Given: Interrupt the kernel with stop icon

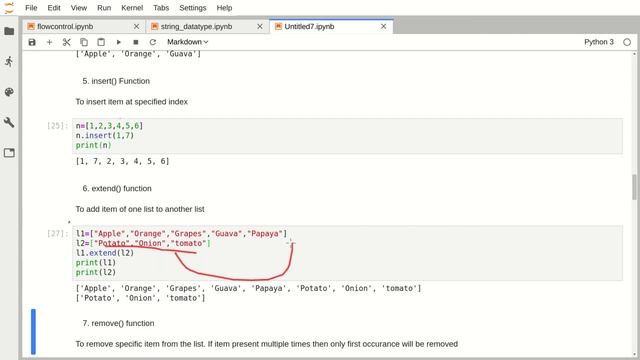Looking at the screenshot, I should tap(136, 42).
